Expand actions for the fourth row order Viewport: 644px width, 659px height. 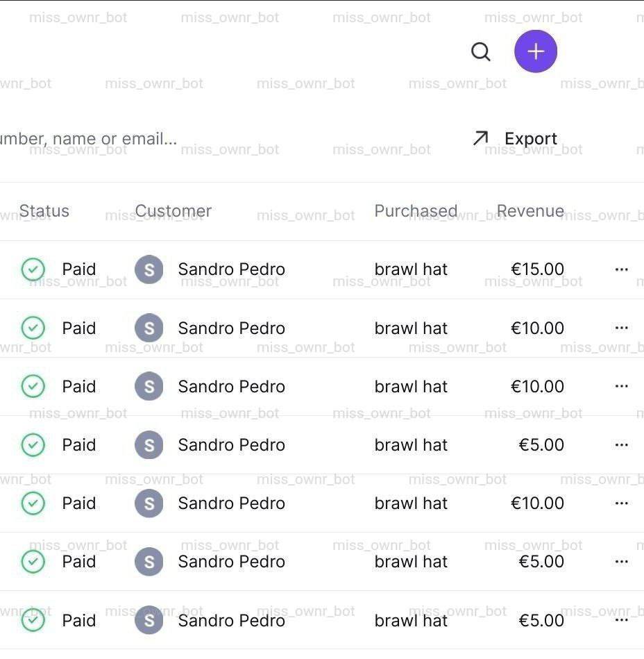[621, 445]
